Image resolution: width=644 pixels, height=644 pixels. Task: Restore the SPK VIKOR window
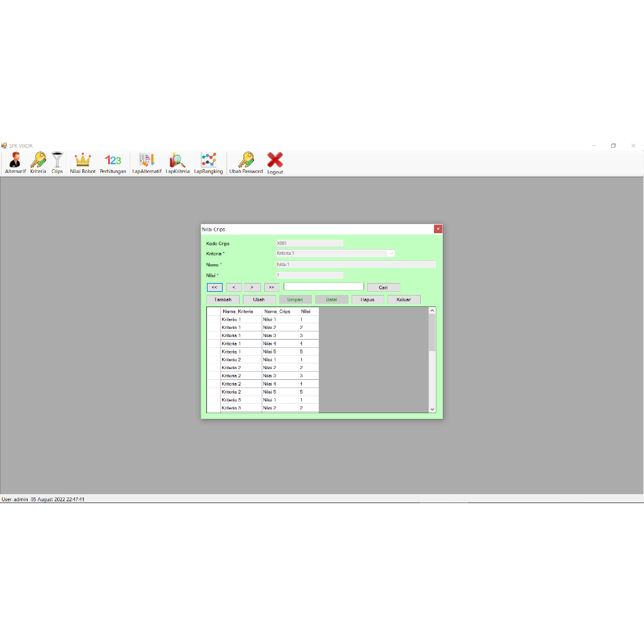click(x=614, y=146)
